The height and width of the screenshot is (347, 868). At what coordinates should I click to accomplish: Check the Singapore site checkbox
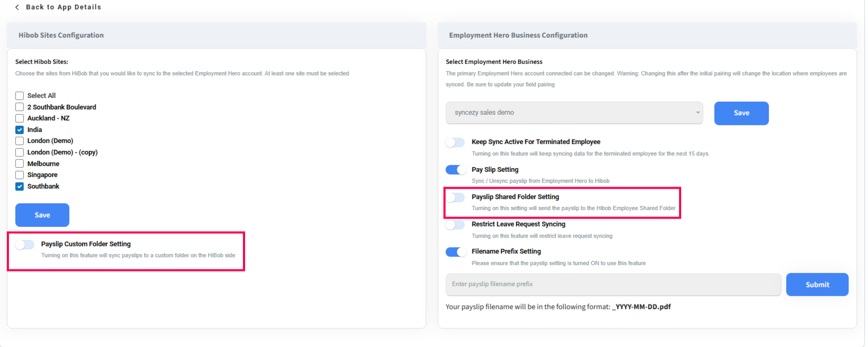pos(19,175)
